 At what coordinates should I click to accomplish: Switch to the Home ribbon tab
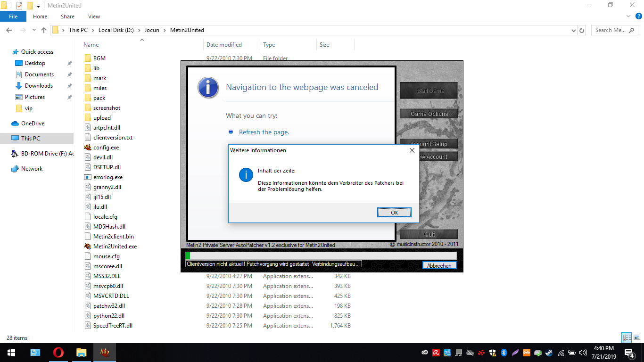coord(40,16)
